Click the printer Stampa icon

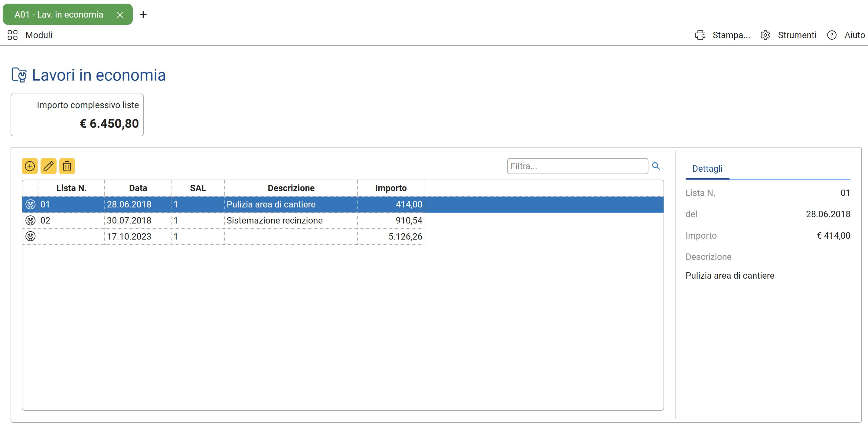(700, 35)
